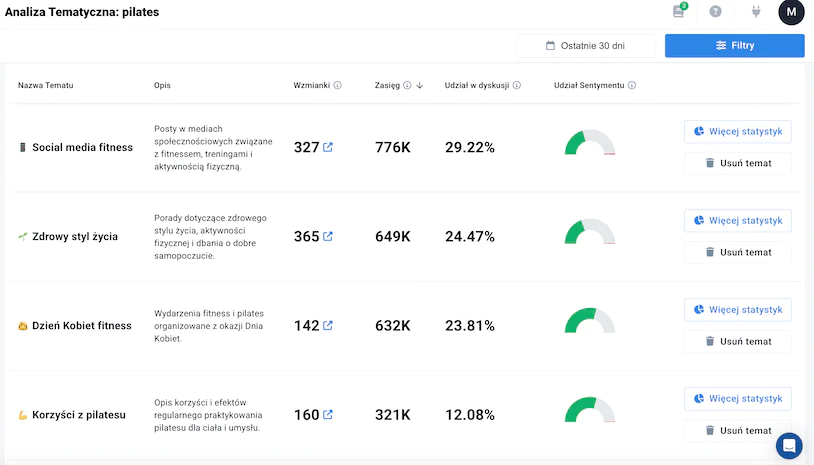The height and width of the screenshot is (465, 814).
Task: Click the Zdrowy styl życia topic name
Action: coord(75,237)
